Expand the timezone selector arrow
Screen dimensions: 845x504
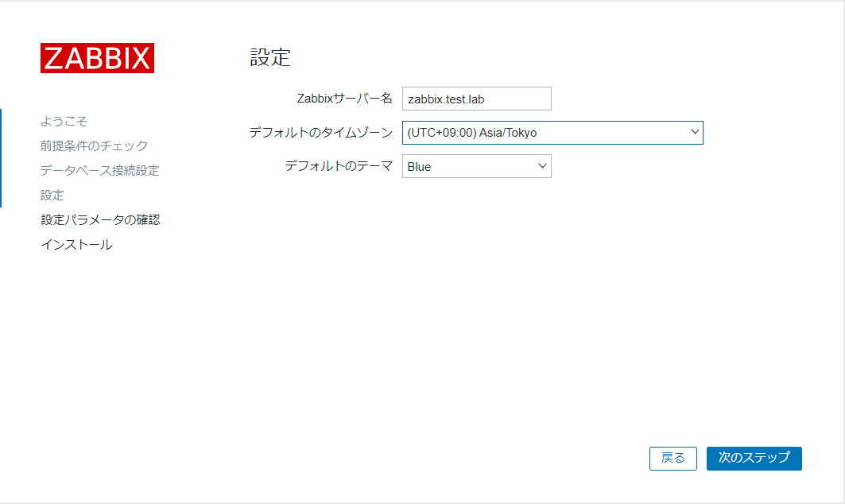696,132
